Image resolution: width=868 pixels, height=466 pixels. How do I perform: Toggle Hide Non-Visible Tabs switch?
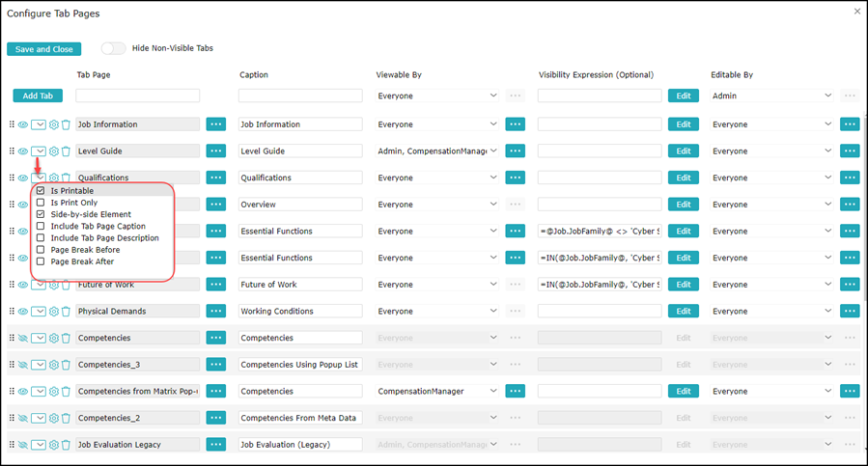pyautogui.click(x=113, y=48)
